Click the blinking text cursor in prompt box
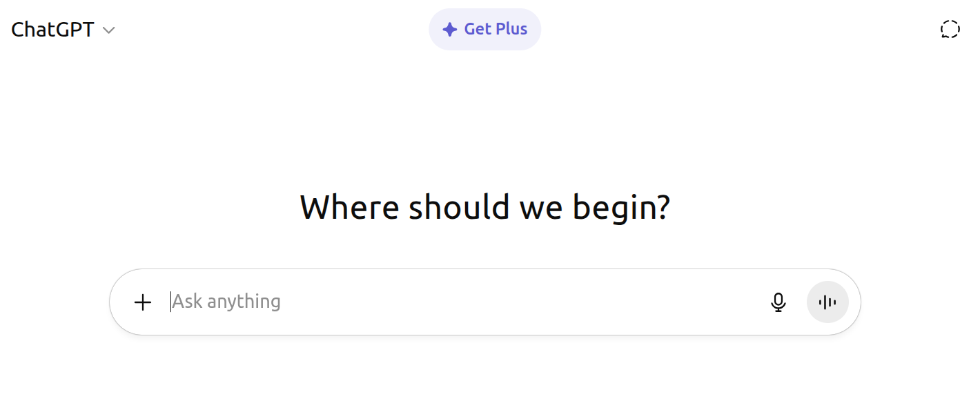980x410 pixels. [170, 302]
